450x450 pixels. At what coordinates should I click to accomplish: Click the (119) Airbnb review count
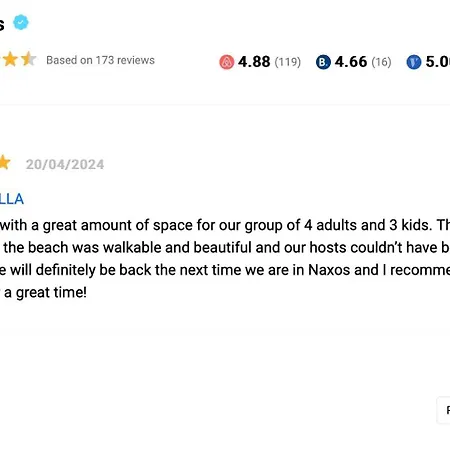tap(288, 62)
